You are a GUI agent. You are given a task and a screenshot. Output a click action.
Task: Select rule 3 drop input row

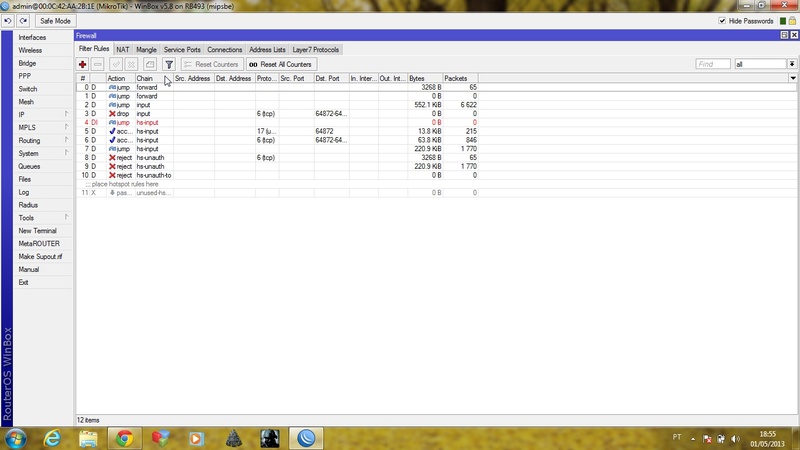(x=278, y=113)
